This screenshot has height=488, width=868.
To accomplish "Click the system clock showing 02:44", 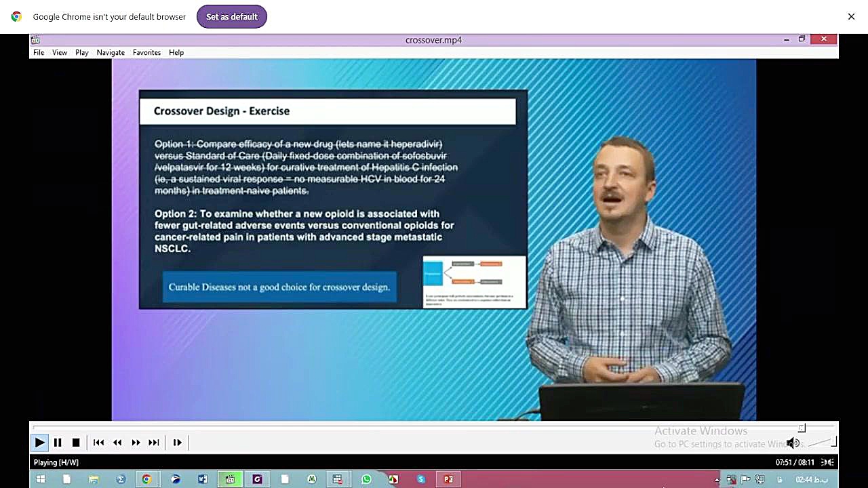I will pos(812,479).
